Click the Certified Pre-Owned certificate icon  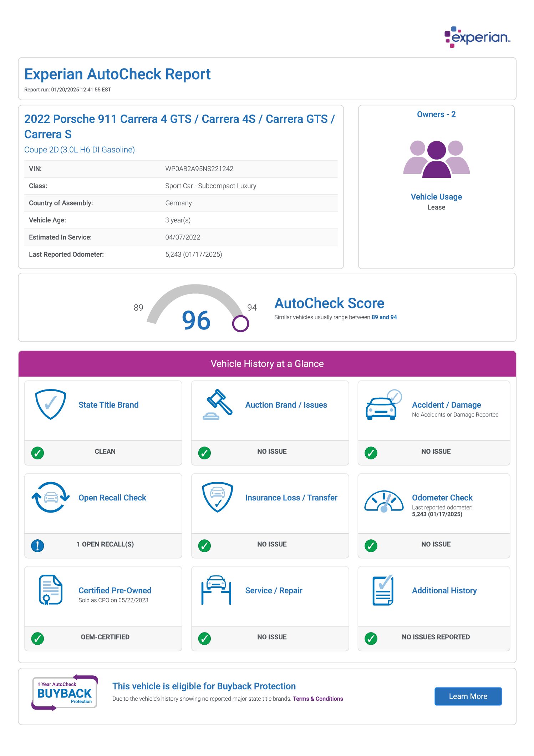pos(50,590)
